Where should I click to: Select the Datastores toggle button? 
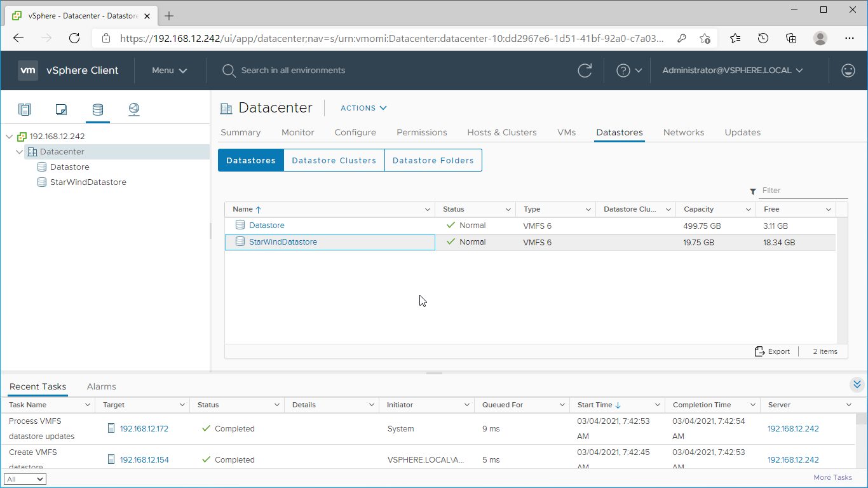click(251, 160)
